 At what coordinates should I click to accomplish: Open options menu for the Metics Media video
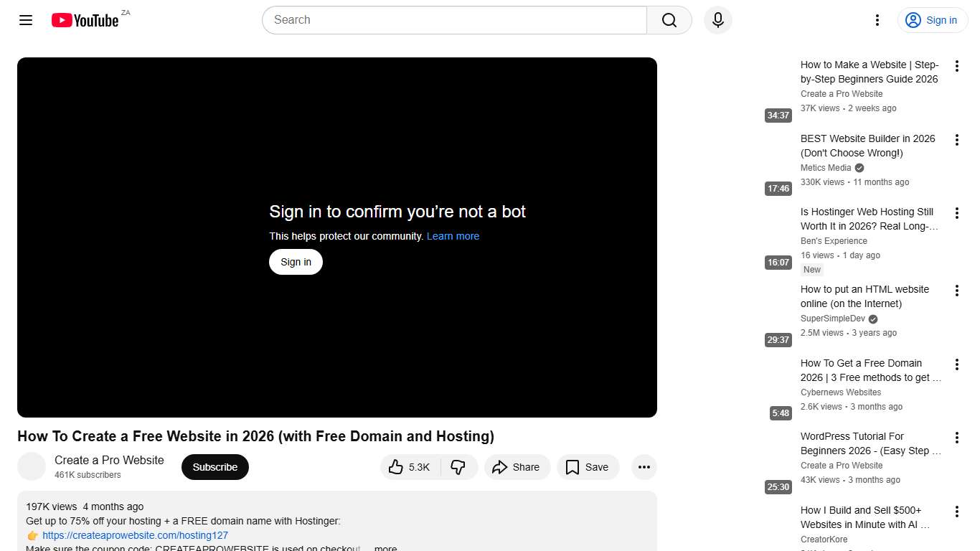pos(957,140)
